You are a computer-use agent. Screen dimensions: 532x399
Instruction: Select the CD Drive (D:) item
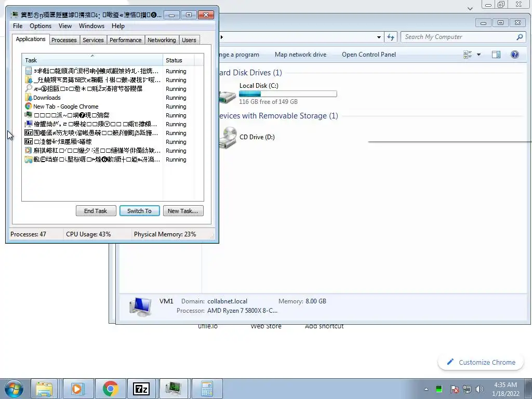pyautogui.click(x=247, y=137)
